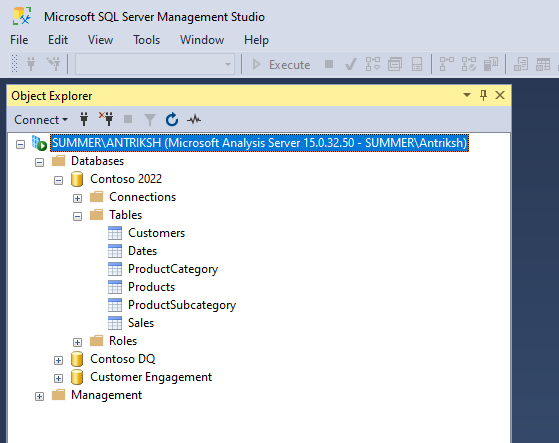Collapse the Tables folder node

click(x=77, y=216)
